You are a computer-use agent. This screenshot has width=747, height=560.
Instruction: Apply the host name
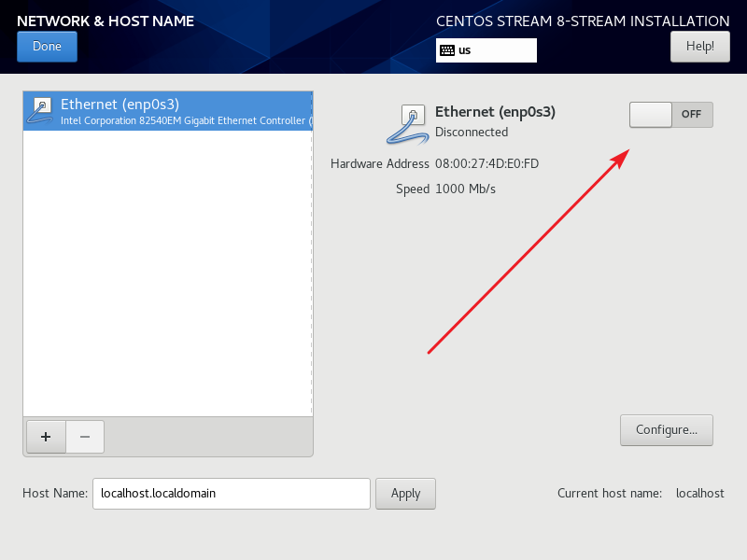click(405, 494)
